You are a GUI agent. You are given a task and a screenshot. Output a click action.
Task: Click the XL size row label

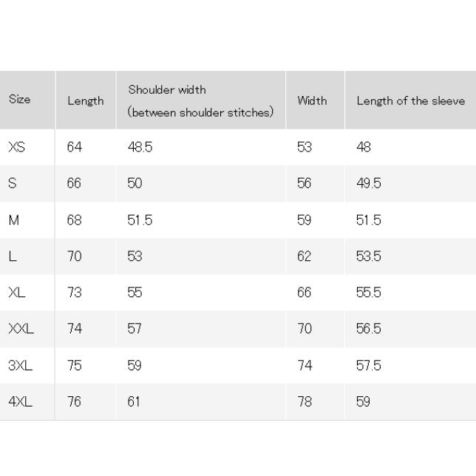click(x=17, y=293)
